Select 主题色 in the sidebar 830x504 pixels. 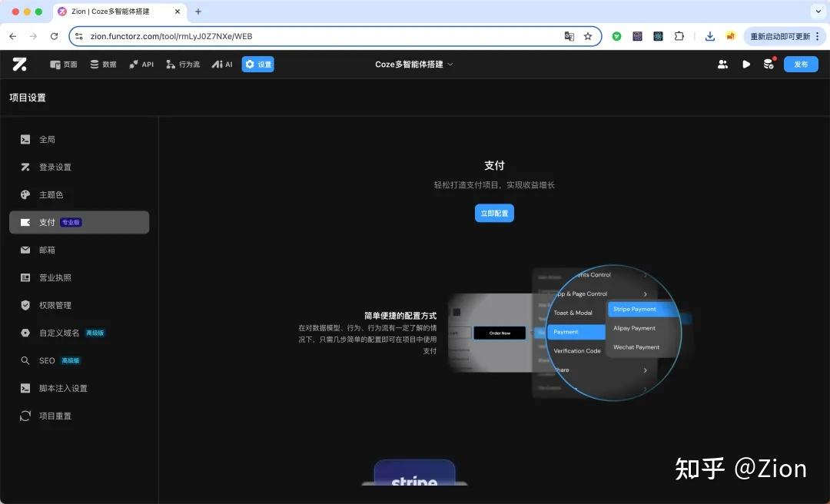pos(79,195)
